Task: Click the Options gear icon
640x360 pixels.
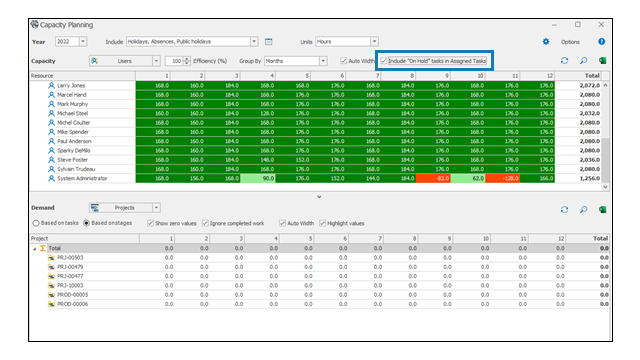Action: coord(546,42)
